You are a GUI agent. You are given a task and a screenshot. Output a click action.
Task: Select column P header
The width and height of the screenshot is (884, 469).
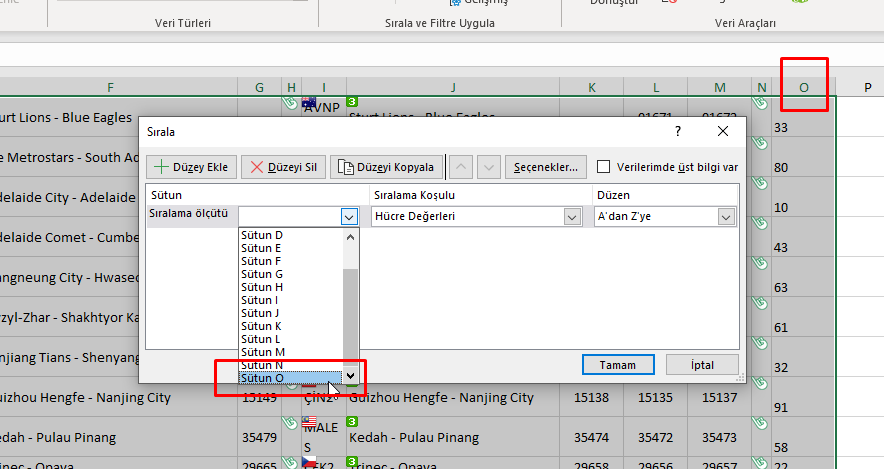[x=867, y=87]
